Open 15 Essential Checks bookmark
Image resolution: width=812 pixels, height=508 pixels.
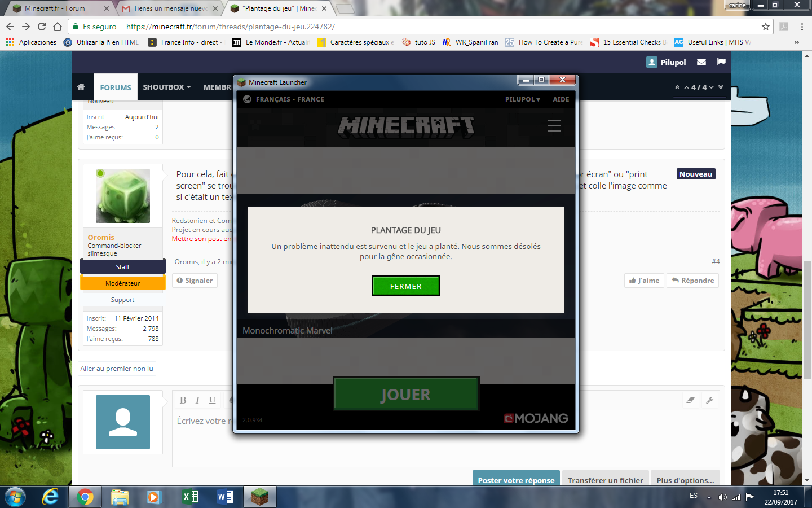tap(628, 42)
